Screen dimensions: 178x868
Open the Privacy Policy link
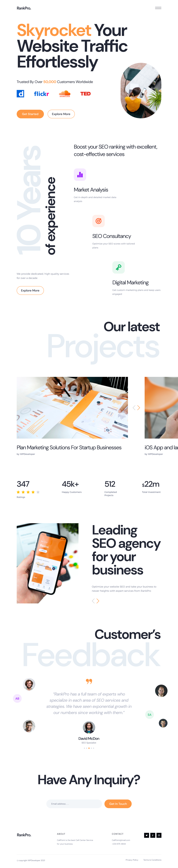tap(132, 860)
